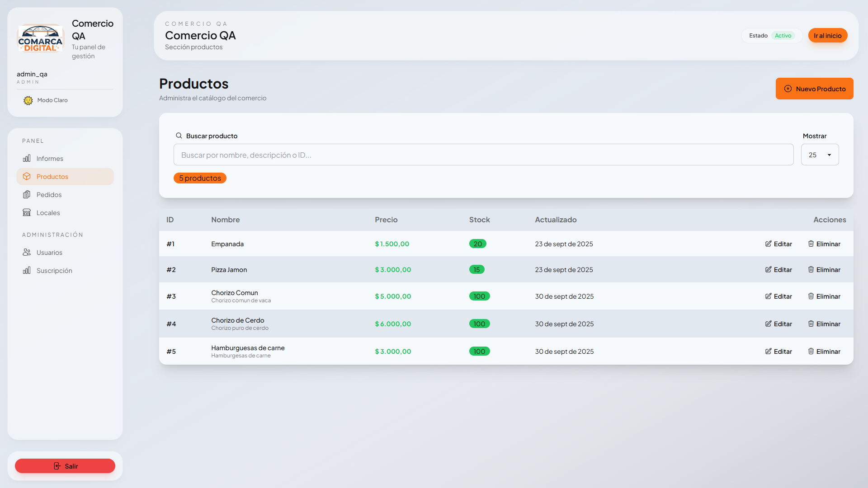Click Eliminar for Chorizo de Cerdo
This screenshot has height=488, width=868.
(824, 324)
